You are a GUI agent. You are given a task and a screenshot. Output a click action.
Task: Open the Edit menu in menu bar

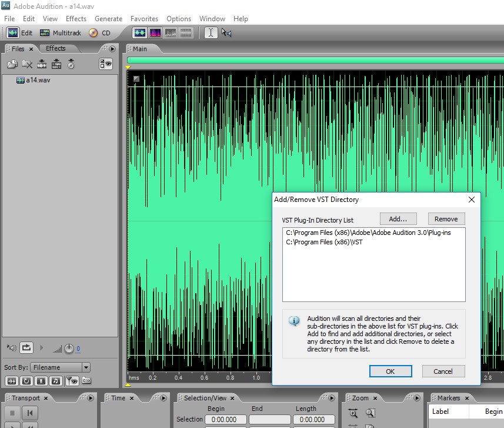[x=29, y=19]
